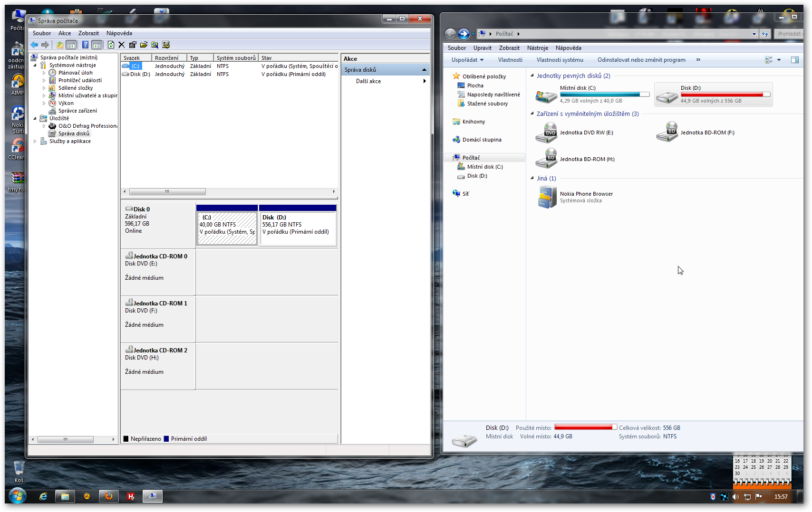Screen dimensions: 812x512
Task: Click the refresh button beside address bar
Action: (x=765, y=34)
